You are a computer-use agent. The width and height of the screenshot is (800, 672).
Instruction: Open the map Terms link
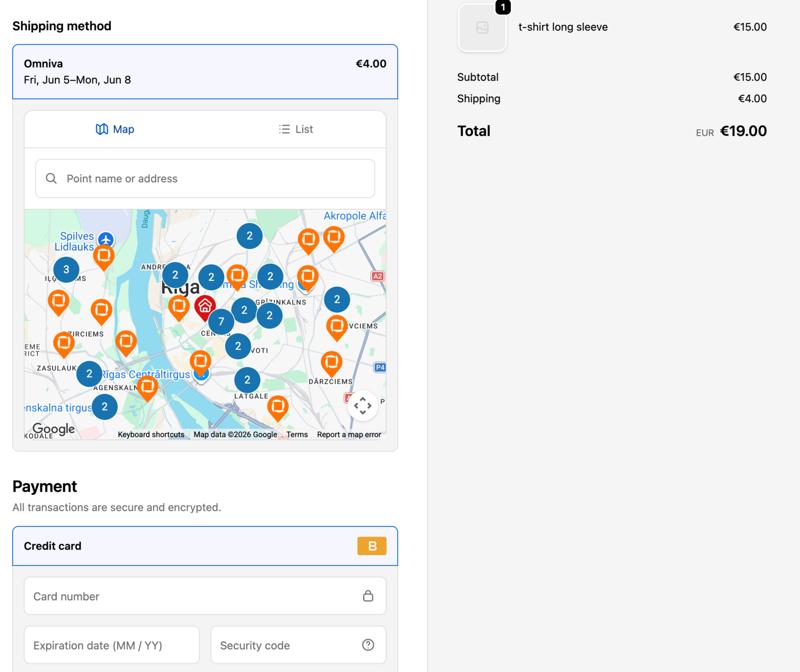point(297,435)
